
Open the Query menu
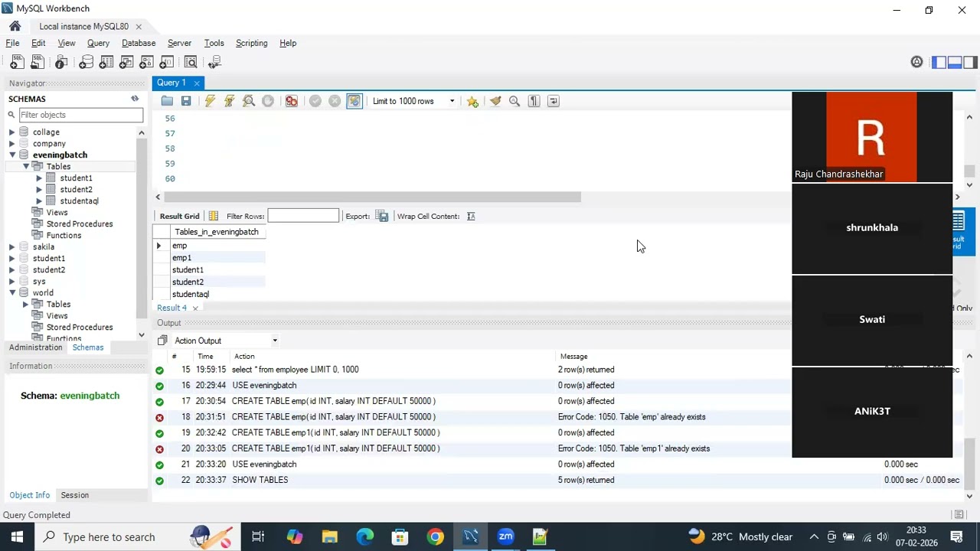click(98, 43)
